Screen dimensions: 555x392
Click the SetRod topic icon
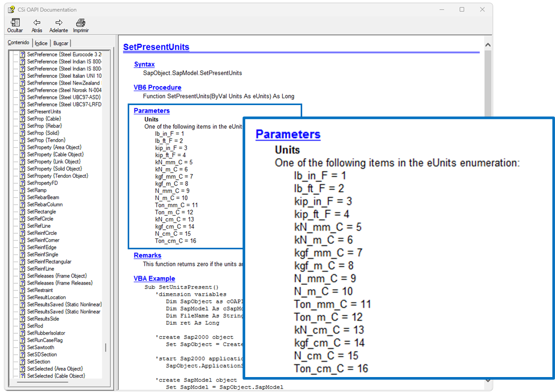22,326
